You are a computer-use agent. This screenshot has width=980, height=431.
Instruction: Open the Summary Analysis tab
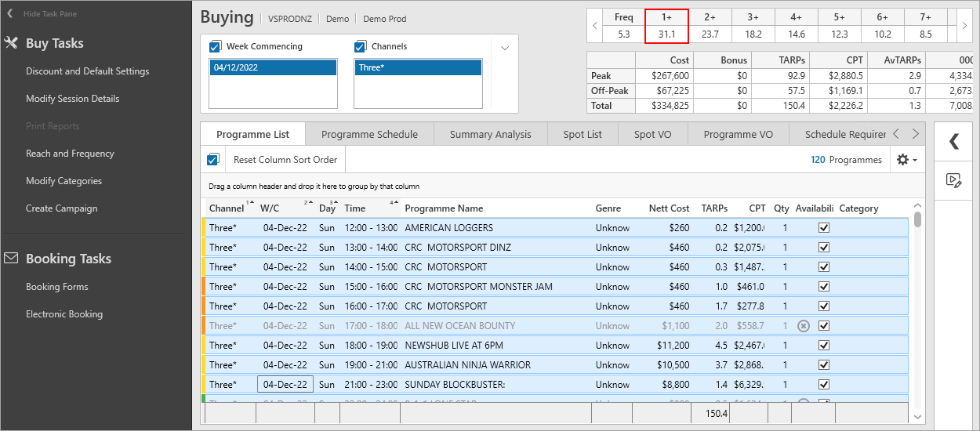coord(490,134)
